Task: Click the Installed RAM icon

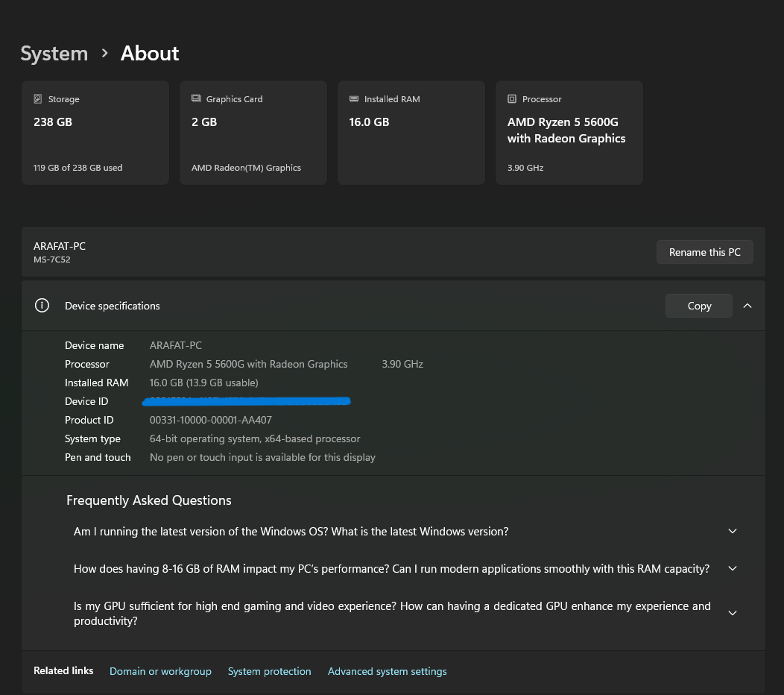Action: coord(354,99)
